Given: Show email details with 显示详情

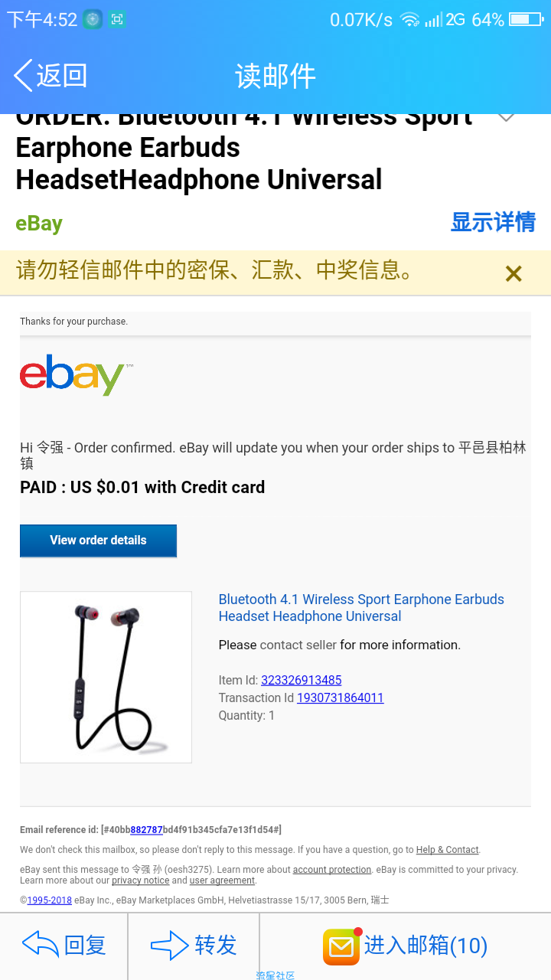Looking at the screenshot, I should pyautogui.click(x=493, y=222).
